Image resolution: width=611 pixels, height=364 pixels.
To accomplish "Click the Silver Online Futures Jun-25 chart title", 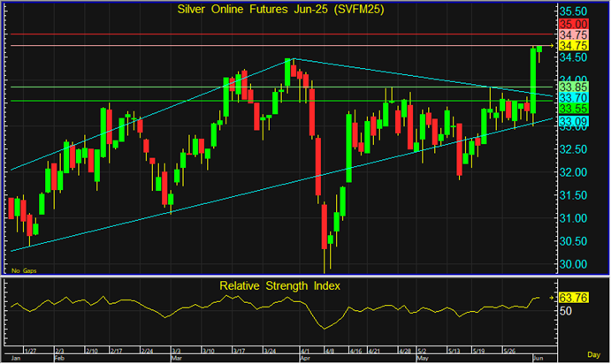I will click(x=280, y=10).
